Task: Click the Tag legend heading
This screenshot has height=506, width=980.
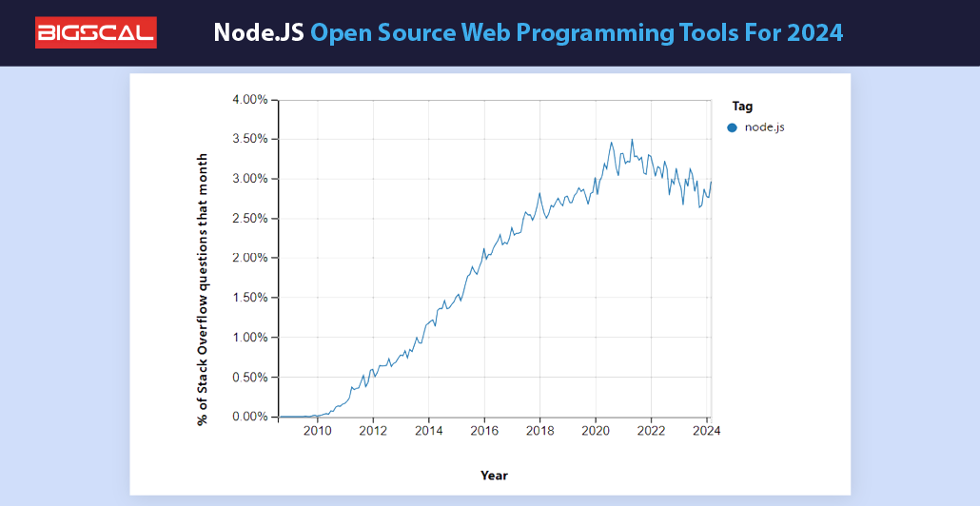Action: point(742,107)
